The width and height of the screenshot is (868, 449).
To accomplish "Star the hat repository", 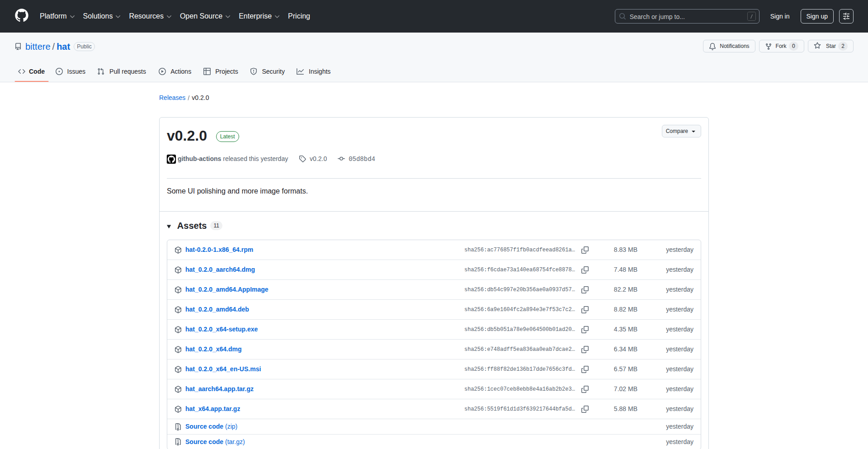I will pyautogui.click(x=830, y=46).
